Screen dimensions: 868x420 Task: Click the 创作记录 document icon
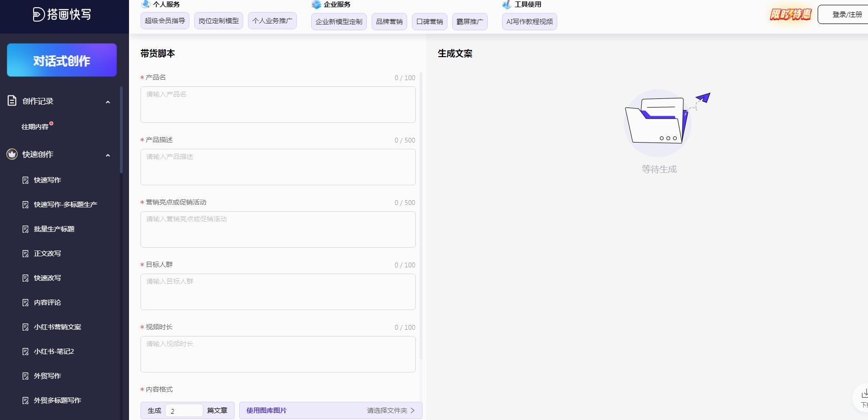(12, 101)
